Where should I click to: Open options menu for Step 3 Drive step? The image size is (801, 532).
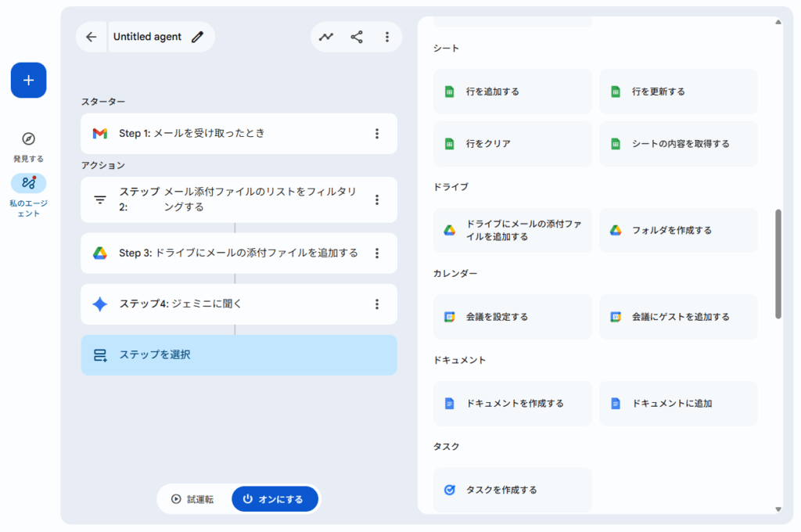point(376,253)
